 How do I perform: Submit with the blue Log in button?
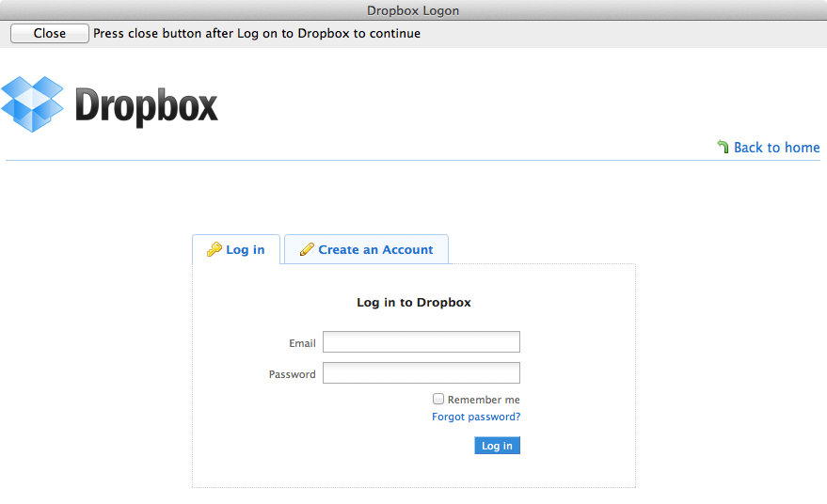[x=497, y=446]
